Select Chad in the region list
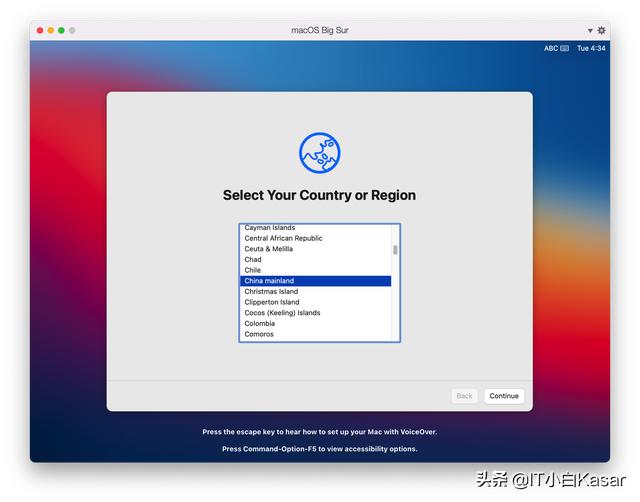Viewport: 640px width, 502px height. coord(315,259)
